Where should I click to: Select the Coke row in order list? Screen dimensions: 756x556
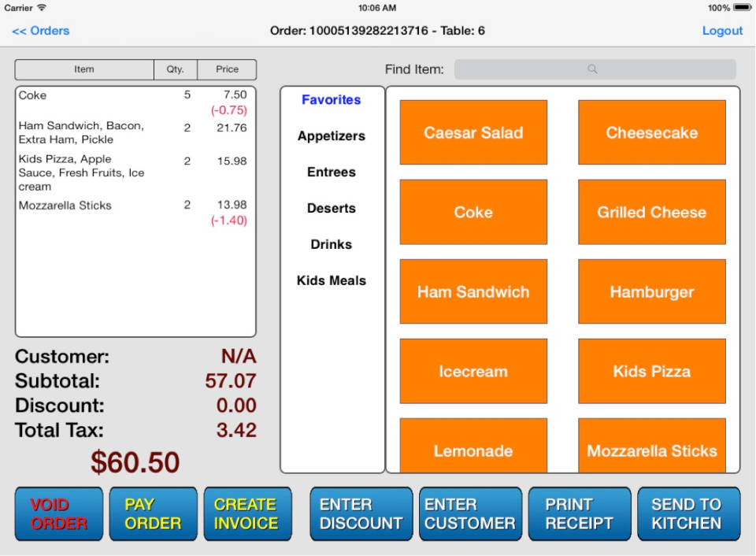pos(135,102)
